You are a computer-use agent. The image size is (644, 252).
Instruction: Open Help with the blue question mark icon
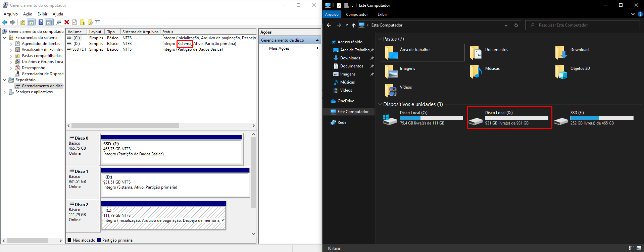pos(41,22)
